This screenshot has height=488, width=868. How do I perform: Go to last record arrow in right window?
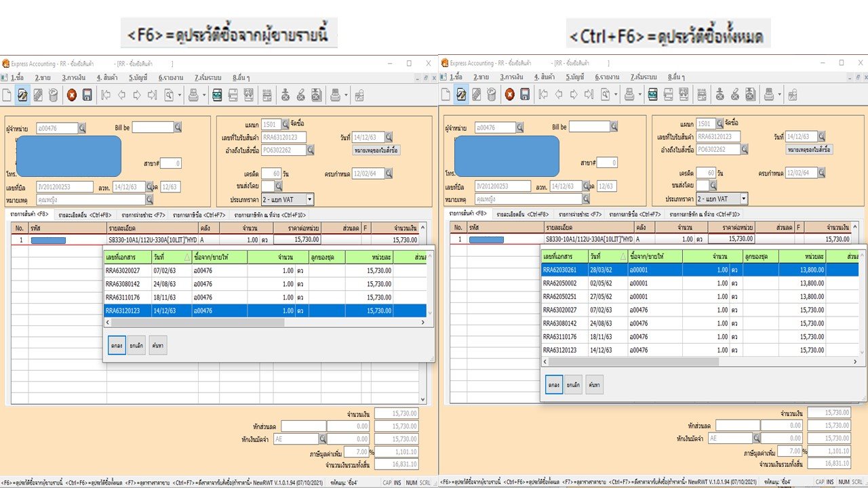coord(589,95)
